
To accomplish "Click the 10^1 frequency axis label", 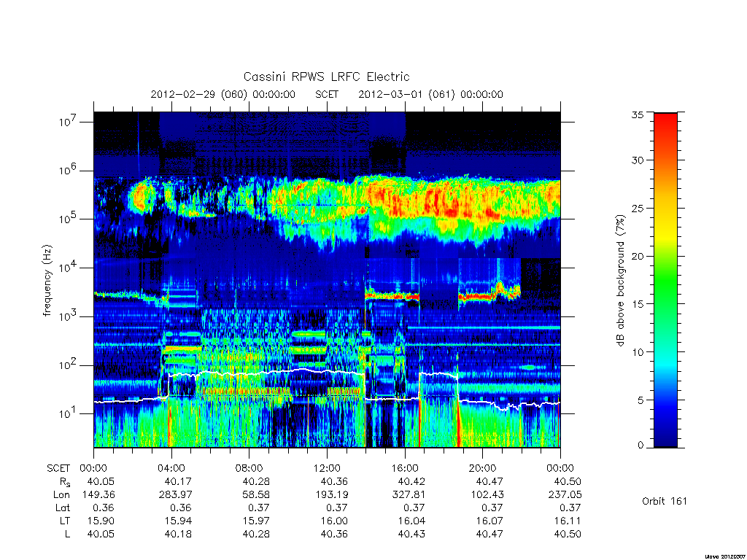I will 68,413.
